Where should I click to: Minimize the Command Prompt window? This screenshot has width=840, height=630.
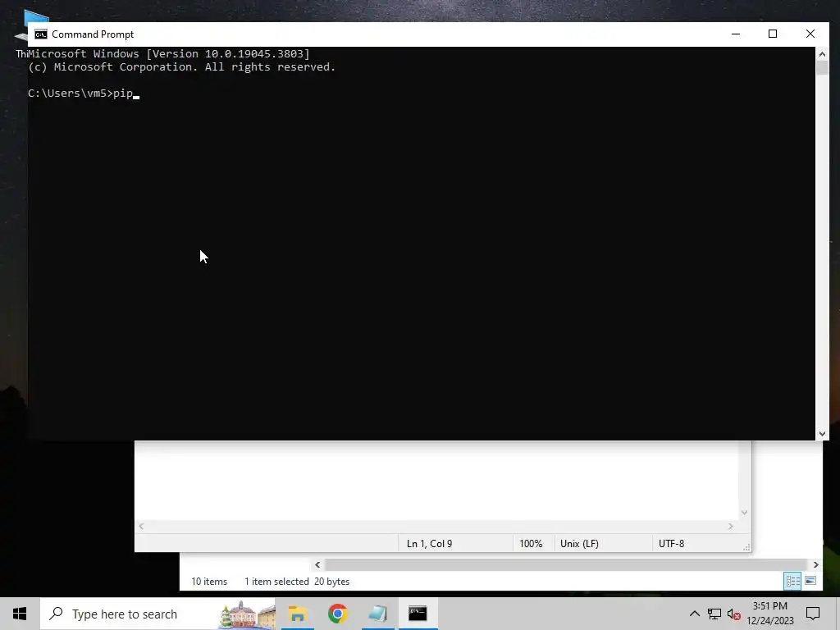click(736, 34)
